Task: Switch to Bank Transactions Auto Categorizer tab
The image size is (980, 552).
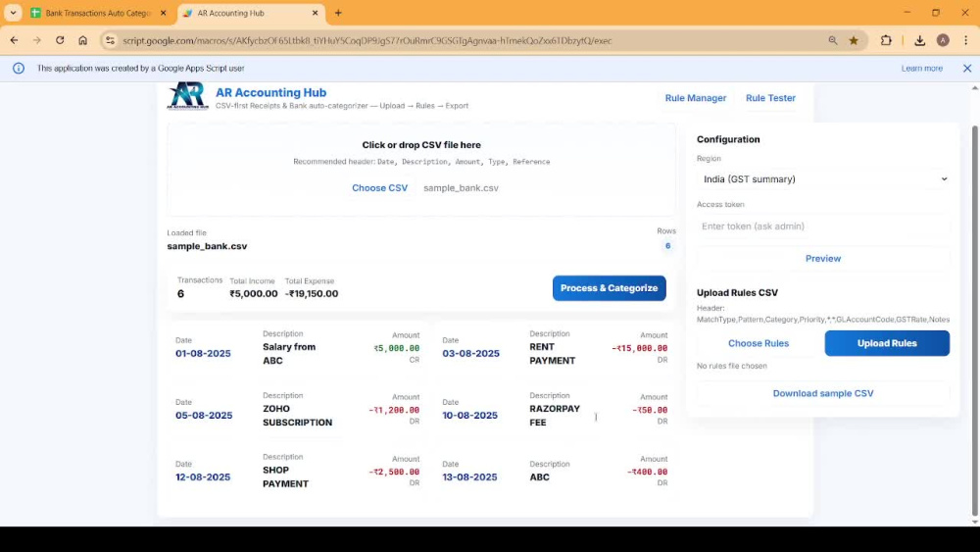Action: point(98,13)
